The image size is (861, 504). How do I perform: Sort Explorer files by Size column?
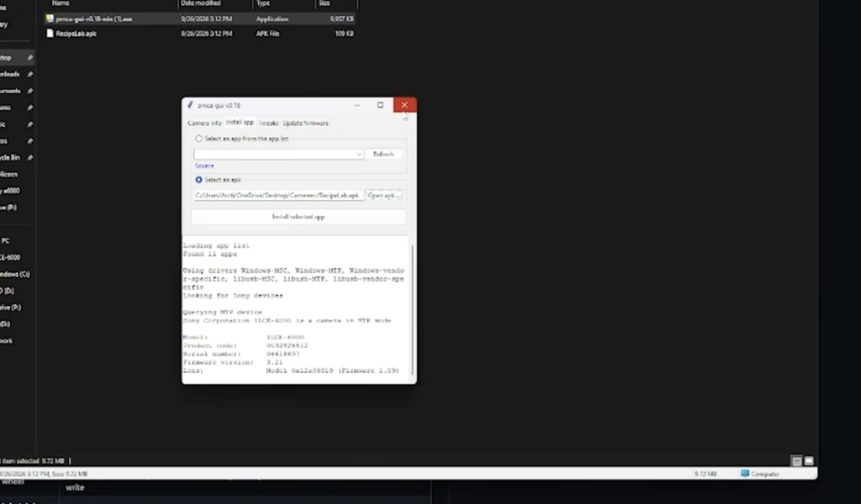coord(325,3)
